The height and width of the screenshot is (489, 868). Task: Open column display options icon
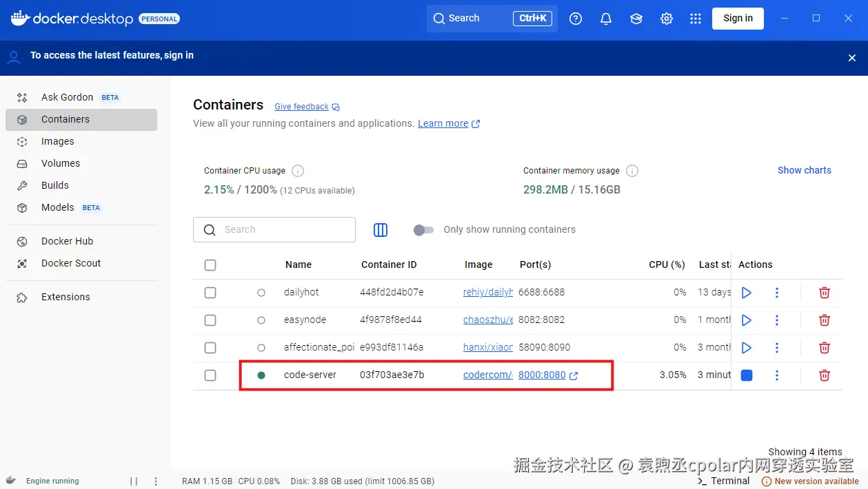381,230
